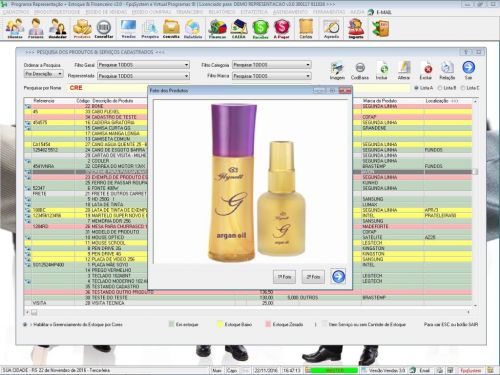Open the A Pagar red dollar icon
The image size is (500, 375).
282,29
